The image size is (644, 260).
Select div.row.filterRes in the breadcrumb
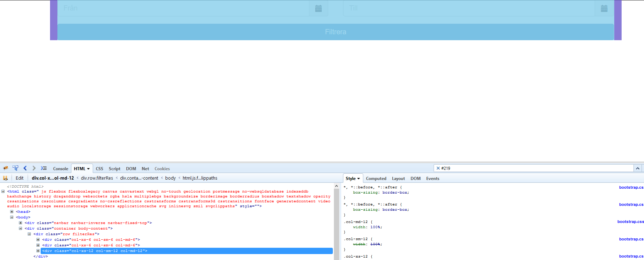pyautogui.click(x=97, y=178)
